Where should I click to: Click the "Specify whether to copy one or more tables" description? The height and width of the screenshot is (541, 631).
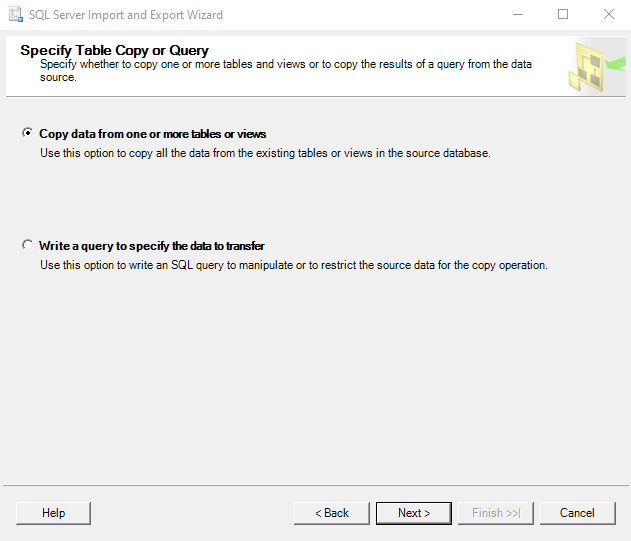pos(286,70)
